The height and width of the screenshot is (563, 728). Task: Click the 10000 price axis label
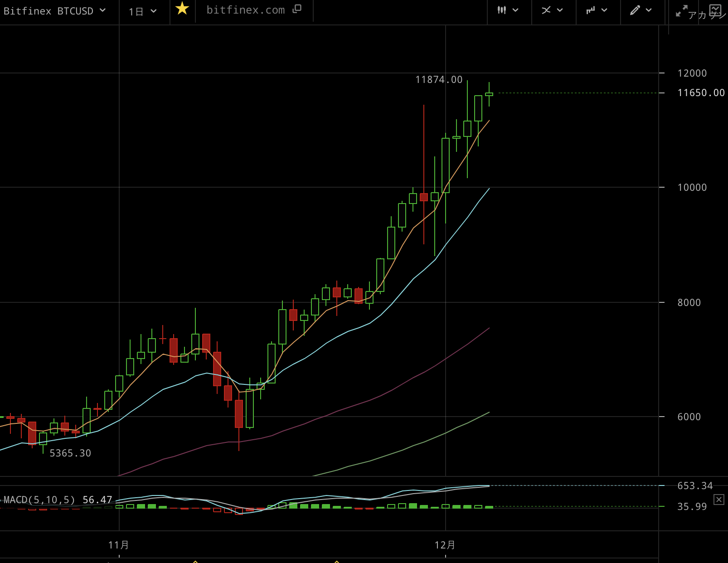tap(692, 187)
